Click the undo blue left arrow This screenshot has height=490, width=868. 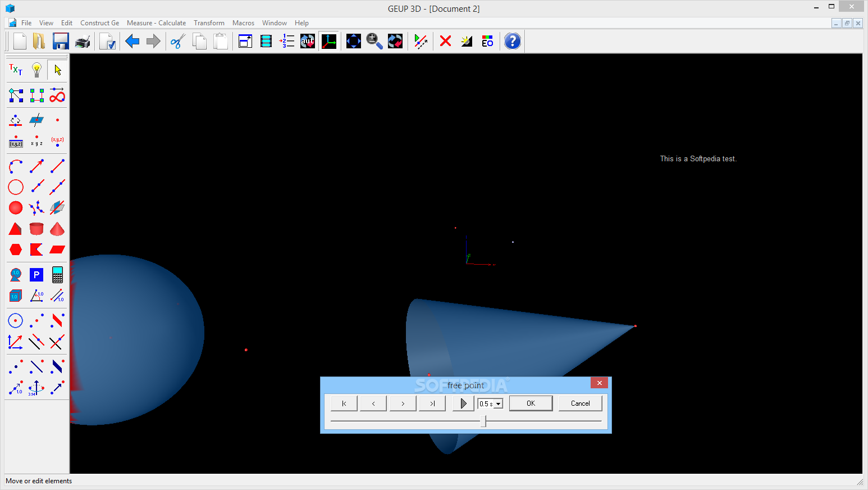[x=133, y=41]
